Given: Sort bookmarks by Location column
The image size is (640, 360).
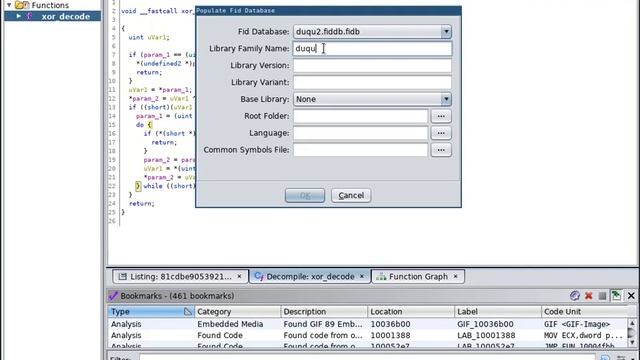Looking at the screenshot, I should (x=411, y=312).
